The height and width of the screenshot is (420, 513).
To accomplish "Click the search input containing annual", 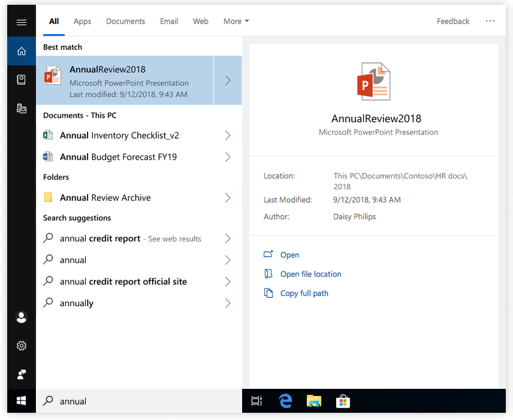I will point(139,401).
